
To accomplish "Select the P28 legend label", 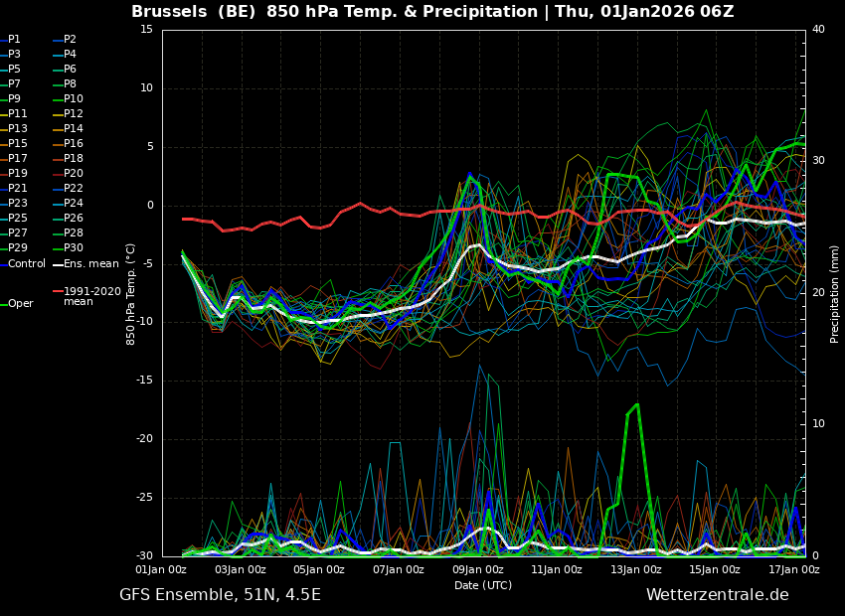I will (74, 233).
